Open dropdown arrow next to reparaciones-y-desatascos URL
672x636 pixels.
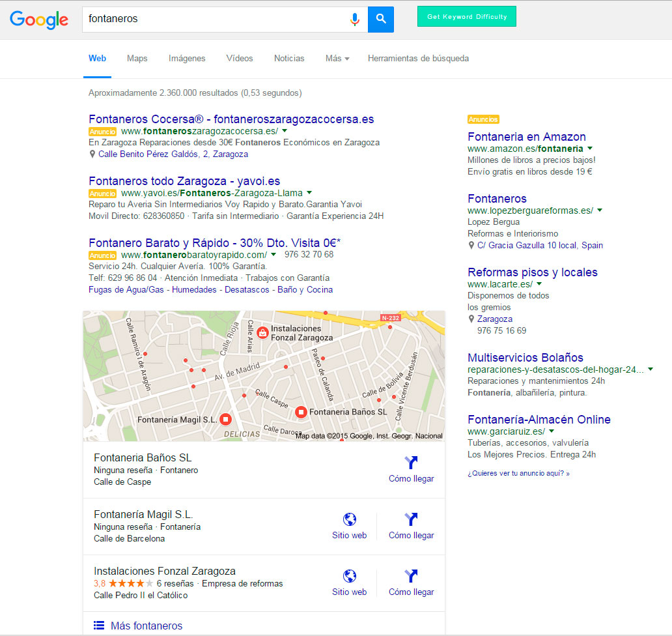click(x=651, y=369)
